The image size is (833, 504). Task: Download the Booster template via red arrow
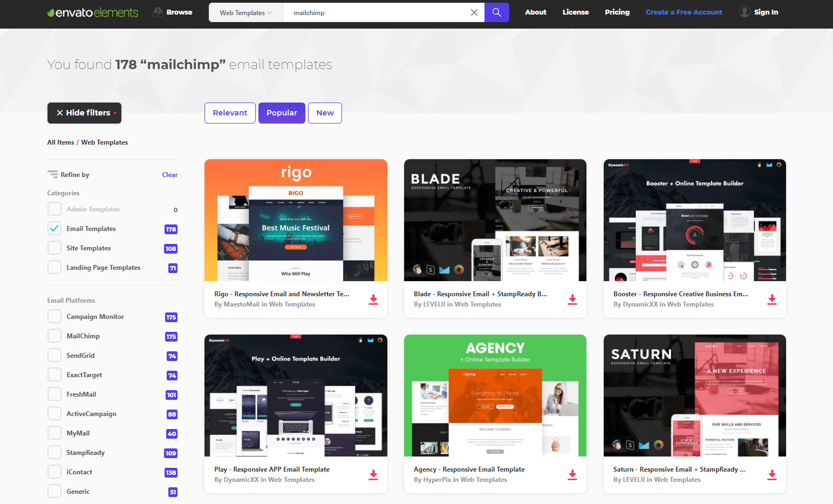pos(772,299)
